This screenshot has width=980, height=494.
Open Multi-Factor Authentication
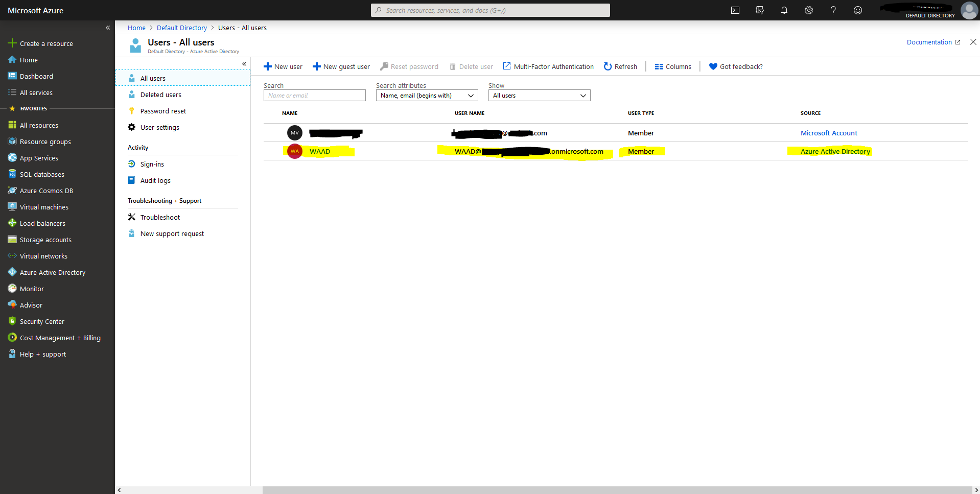pyautogui.click(x=548, y=66)
